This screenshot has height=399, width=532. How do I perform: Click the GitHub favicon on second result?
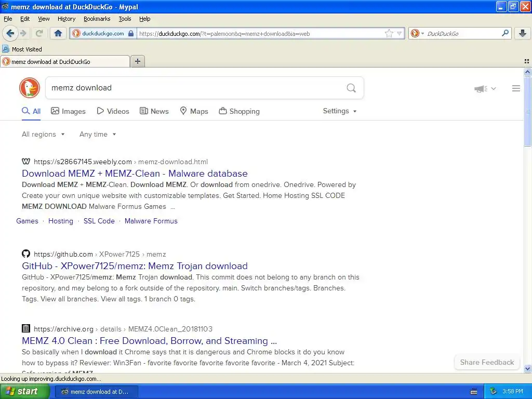(x=26, y=254)
